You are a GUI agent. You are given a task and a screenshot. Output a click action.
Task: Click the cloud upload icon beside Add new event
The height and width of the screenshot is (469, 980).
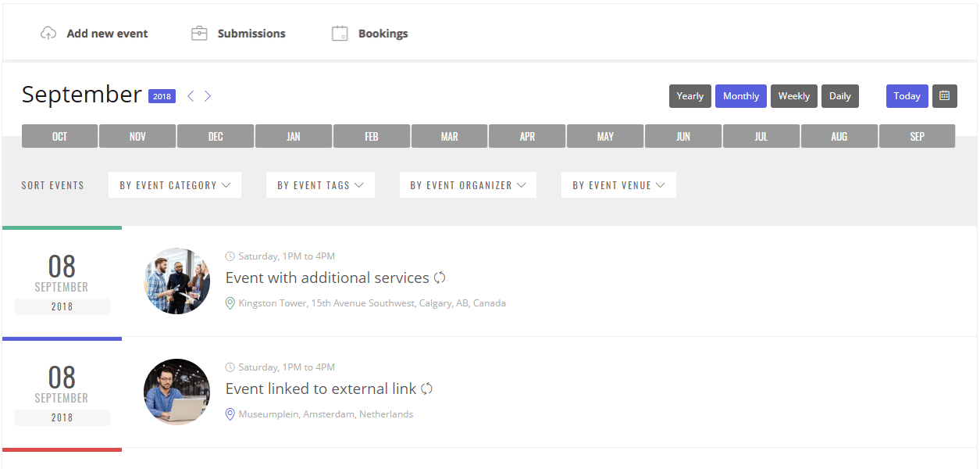click(48, 34)
